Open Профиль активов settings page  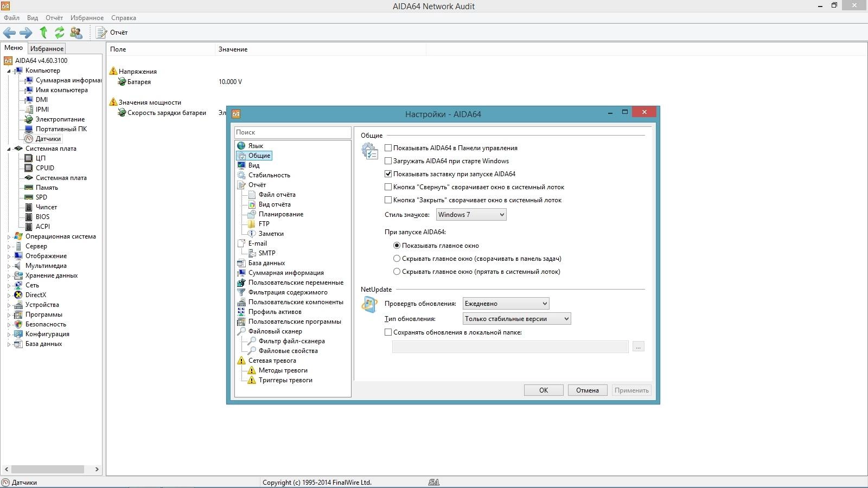tap(275, 312)
